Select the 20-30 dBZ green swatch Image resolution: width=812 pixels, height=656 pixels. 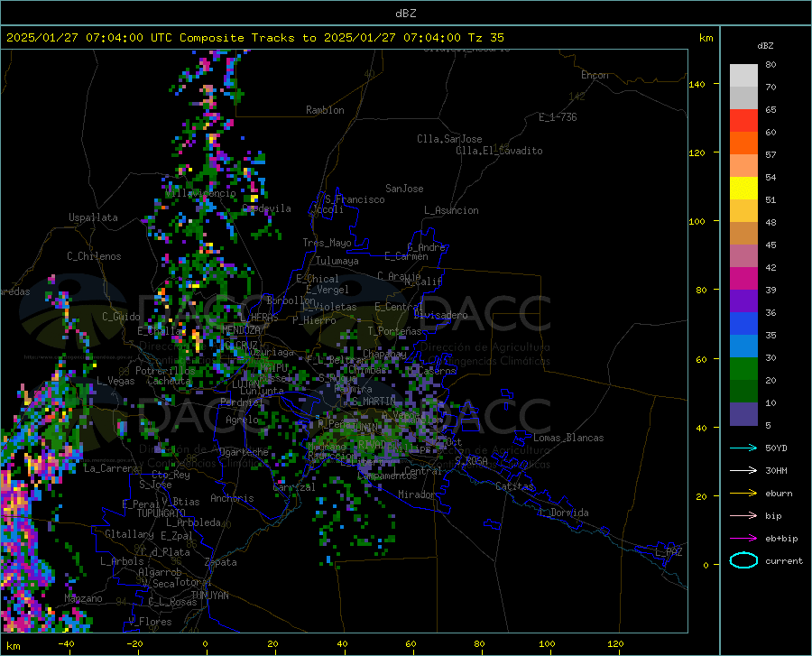pos(743,369)
